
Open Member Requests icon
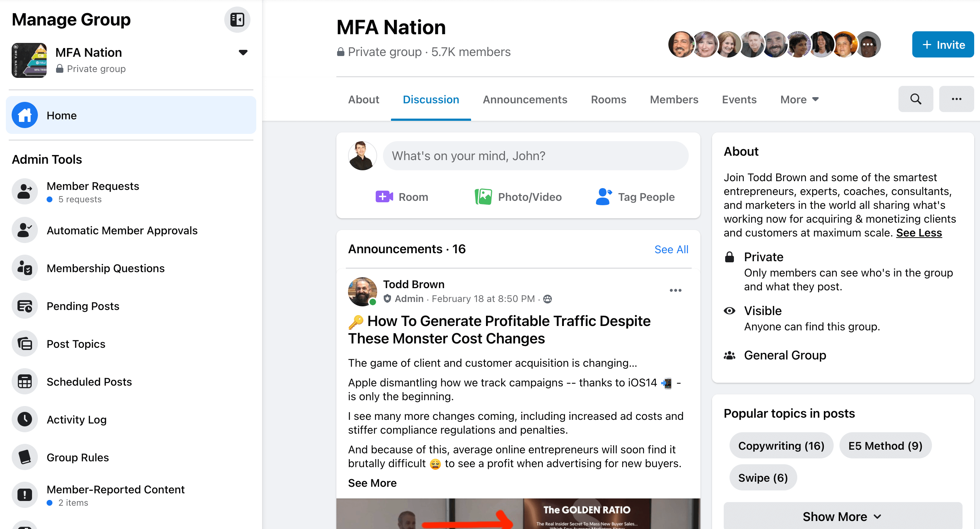(25, 192)
